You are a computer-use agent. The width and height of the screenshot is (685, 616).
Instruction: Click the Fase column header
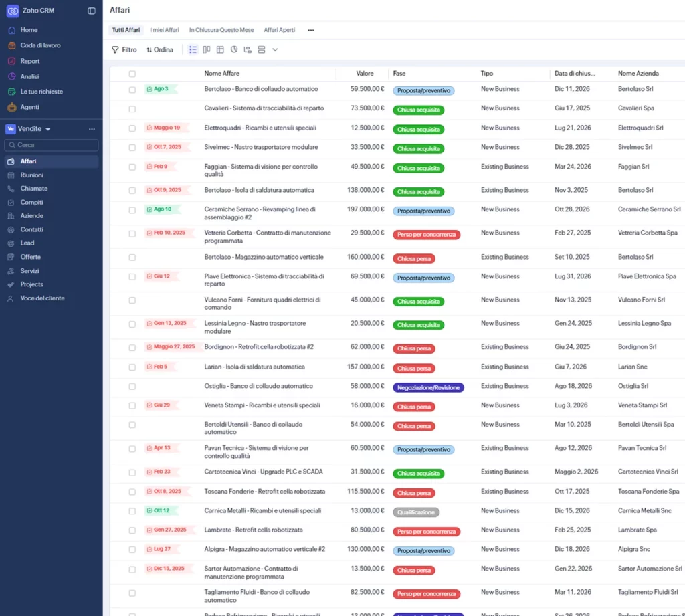[x=399, y=74]
